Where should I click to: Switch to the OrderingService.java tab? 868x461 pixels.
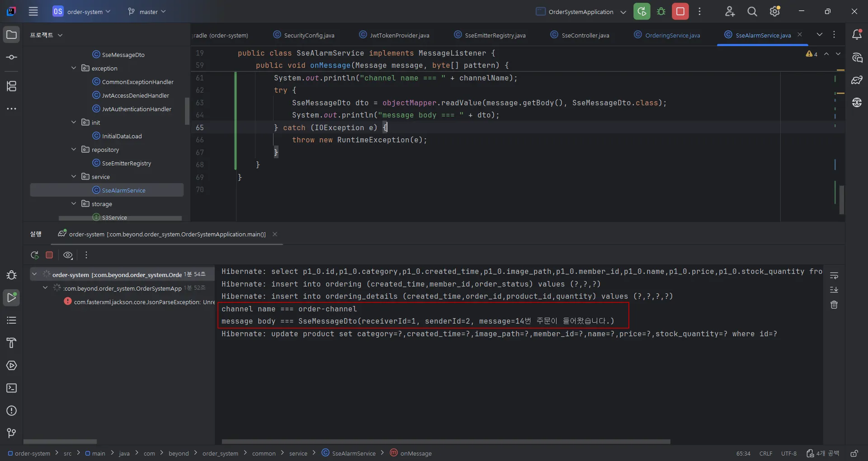click(667, 35)
